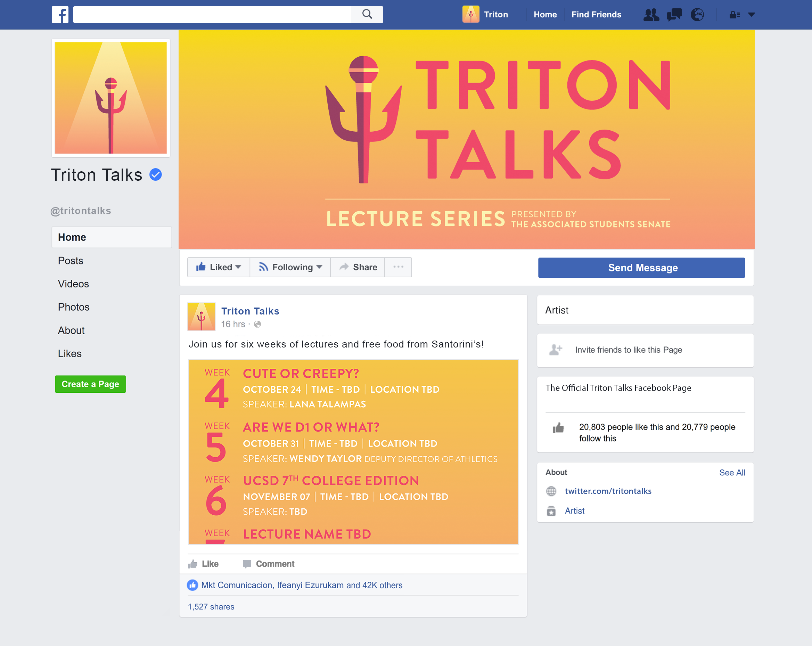812x646 pixels.
Task: Click the add-friend invite icon
Action: (x=556, y=350)
